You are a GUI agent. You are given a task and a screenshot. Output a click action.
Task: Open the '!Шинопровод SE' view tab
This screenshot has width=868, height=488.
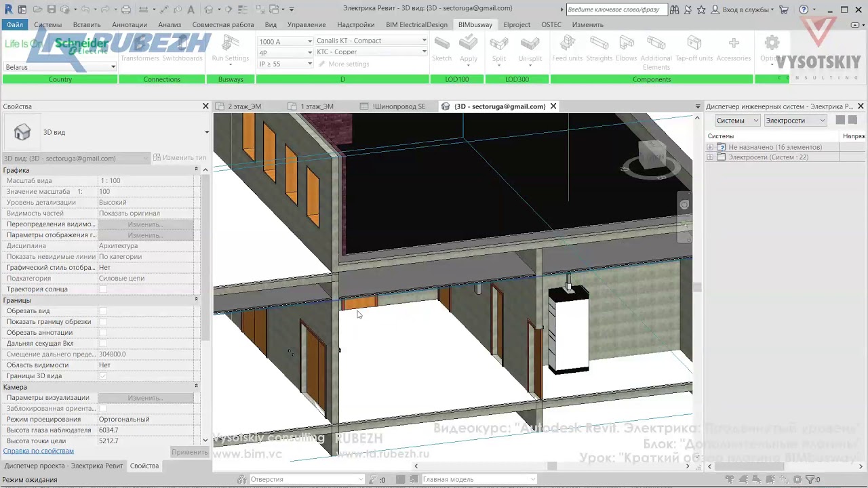[x=399, y=106]
